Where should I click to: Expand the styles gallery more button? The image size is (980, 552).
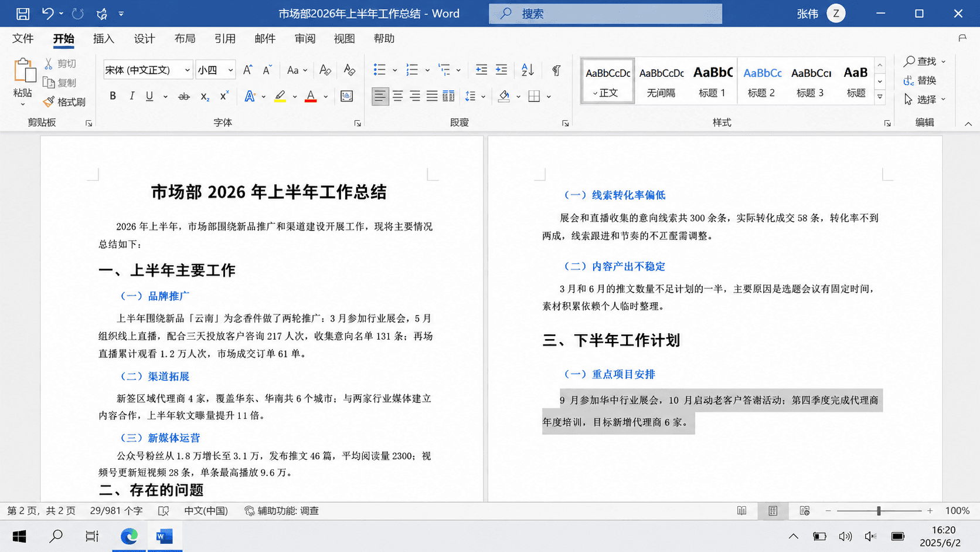coord(880,97)
